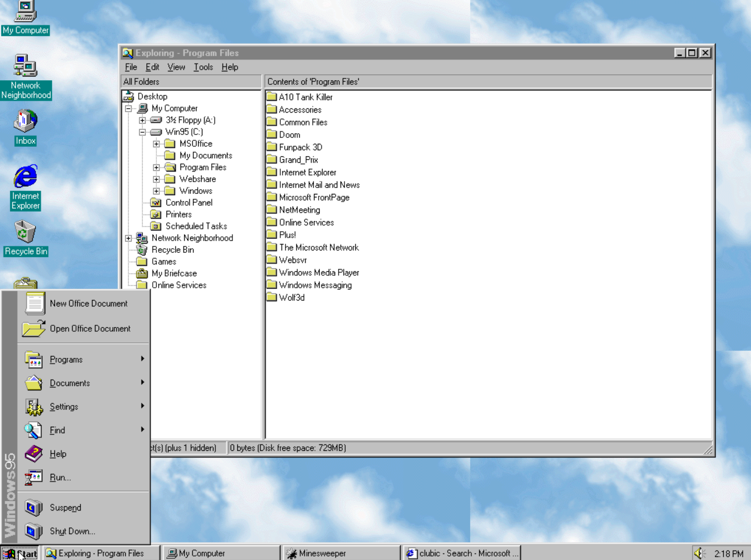Screen dimensions: 751x560
Task: Click Shut Down in the Start menu
Action: pos(72,531)
